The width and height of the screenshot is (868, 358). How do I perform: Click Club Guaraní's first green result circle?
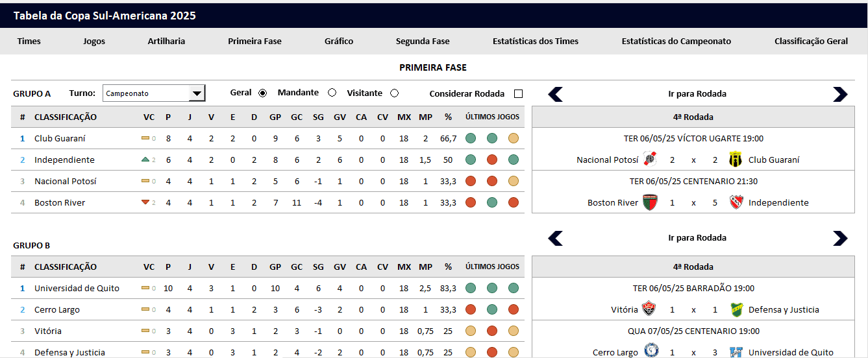(x=471, y=138)
